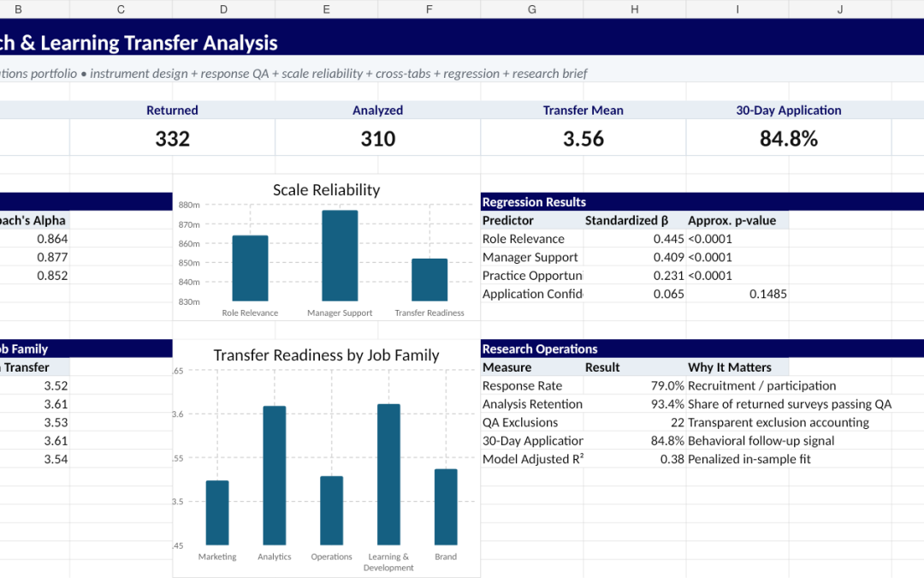Screen dimensions: 924x578
Task: Click the Regression Results section header
Action: [x=702, y=202]
